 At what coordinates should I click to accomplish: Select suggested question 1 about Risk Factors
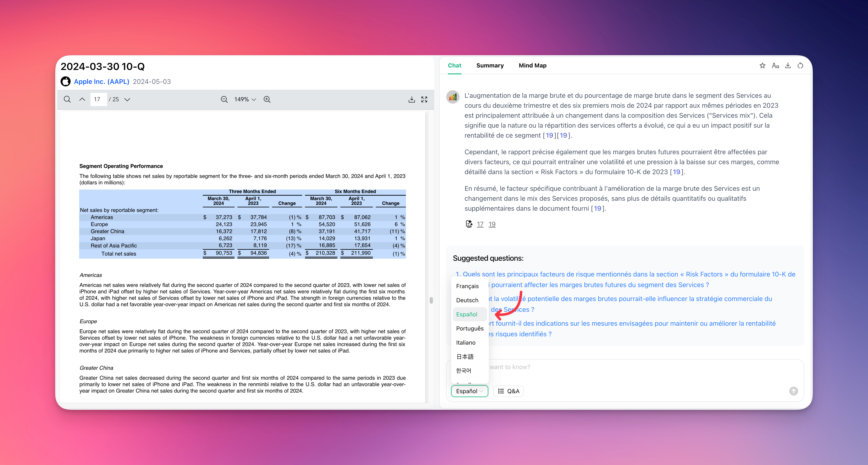(625, 279)
